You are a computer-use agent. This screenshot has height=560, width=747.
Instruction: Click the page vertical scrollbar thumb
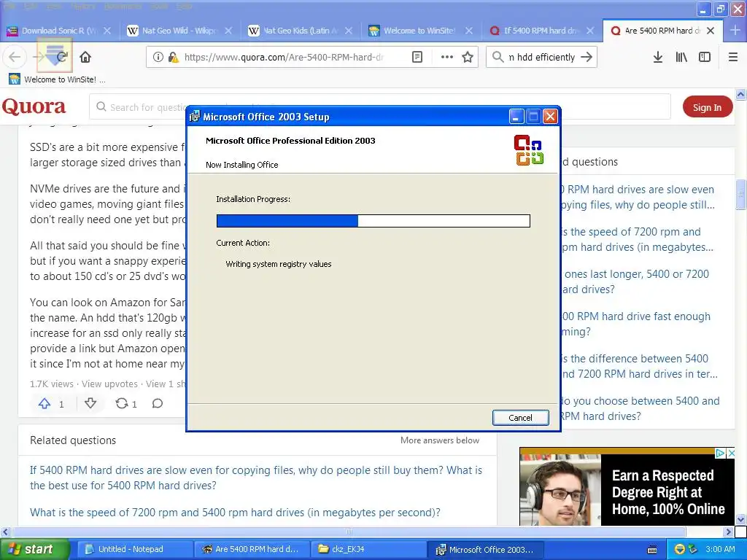pyautogui.click(x=741, y=194)
